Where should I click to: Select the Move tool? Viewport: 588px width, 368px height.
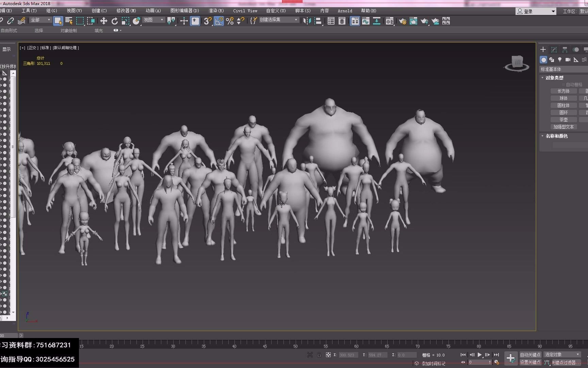pos(104,21)
